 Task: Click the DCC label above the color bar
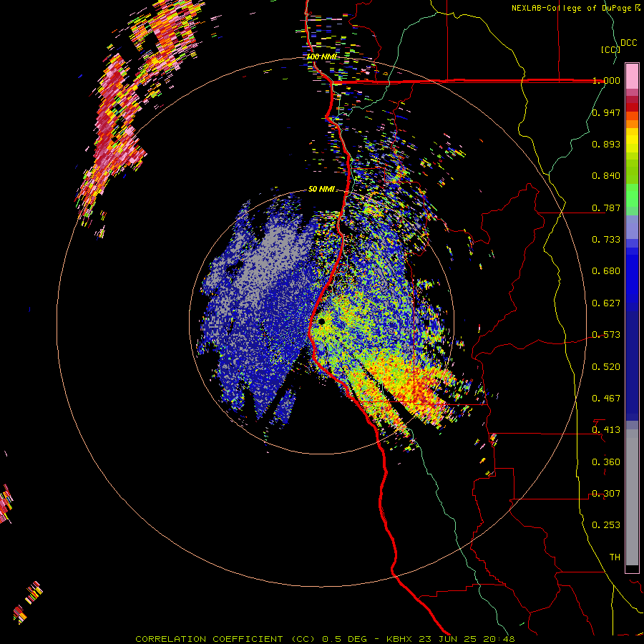tap(628, 43)
